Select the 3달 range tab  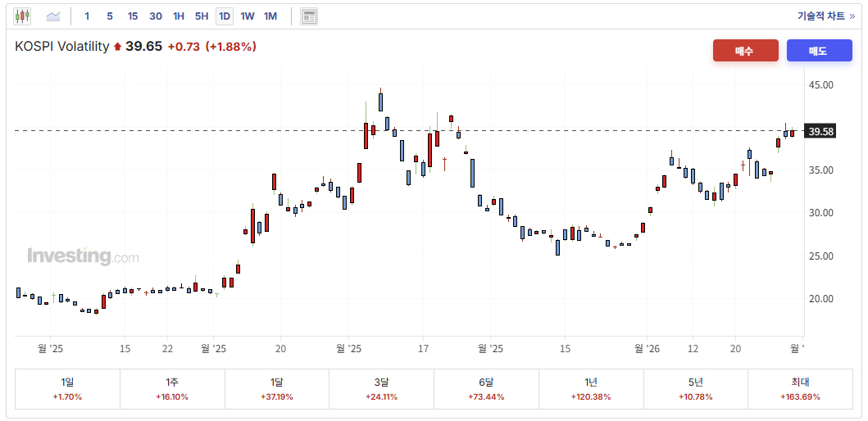(381, 389)
